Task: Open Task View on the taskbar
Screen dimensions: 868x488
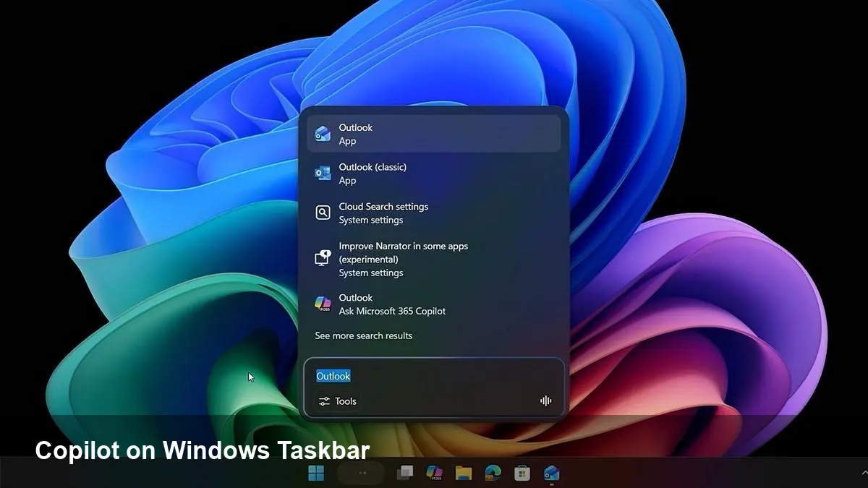Action: pos(405,473)
